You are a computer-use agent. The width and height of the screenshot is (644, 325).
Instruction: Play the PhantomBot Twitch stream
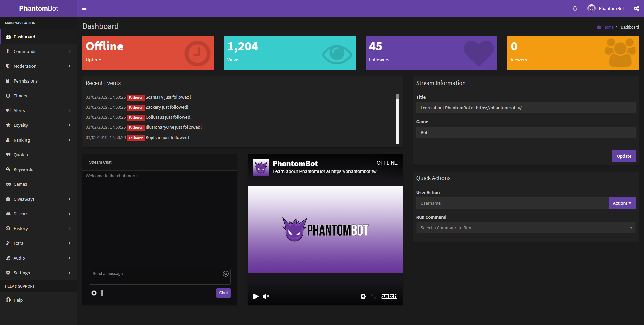coord(256,296)
